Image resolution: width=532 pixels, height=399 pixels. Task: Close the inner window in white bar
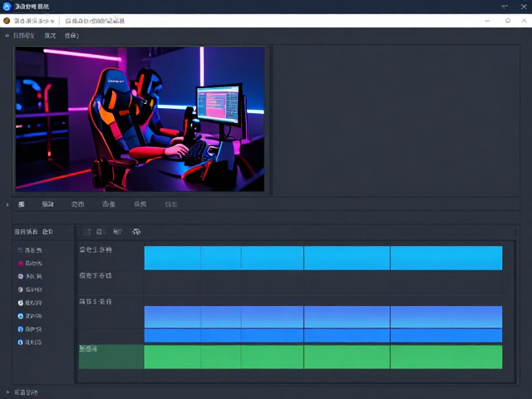(x=524, y=21)
